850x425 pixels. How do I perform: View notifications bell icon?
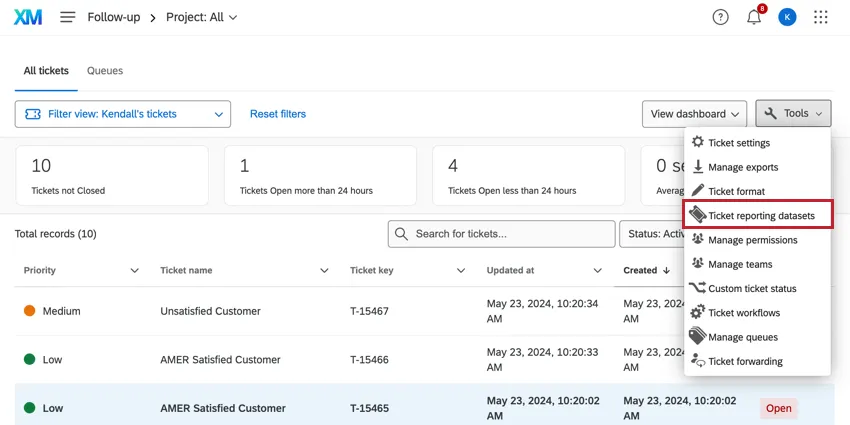pyautogui.click(x=754, y=17)
